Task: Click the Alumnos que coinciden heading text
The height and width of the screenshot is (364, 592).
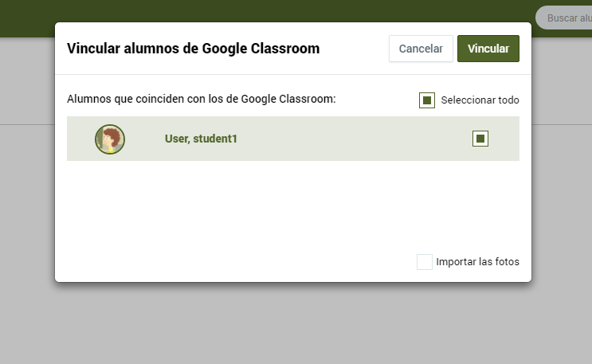Action: (x=202, y=99)
